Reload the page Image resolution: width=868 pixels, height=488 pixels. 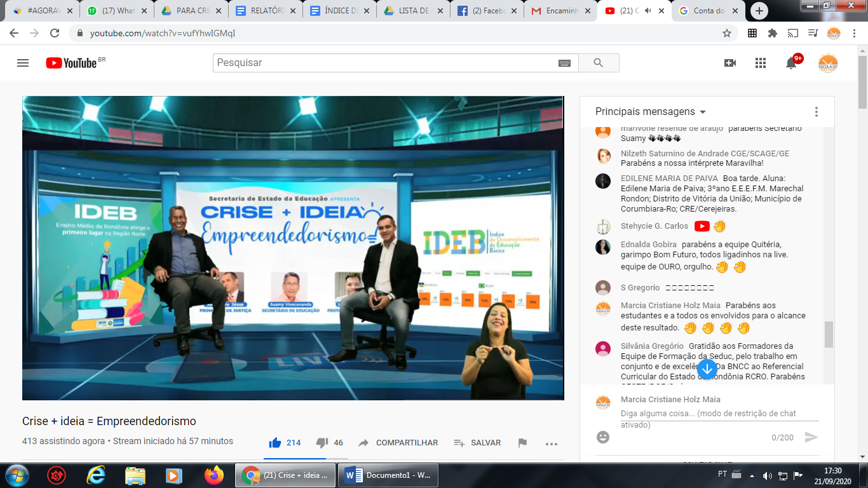point(55,33)
